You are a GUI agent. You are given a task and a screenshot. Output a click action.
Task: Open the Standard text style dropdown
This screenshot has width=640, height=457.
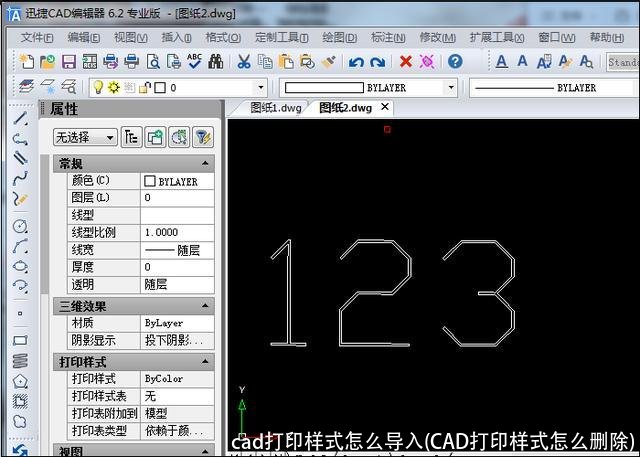click(x=623, y=62)
